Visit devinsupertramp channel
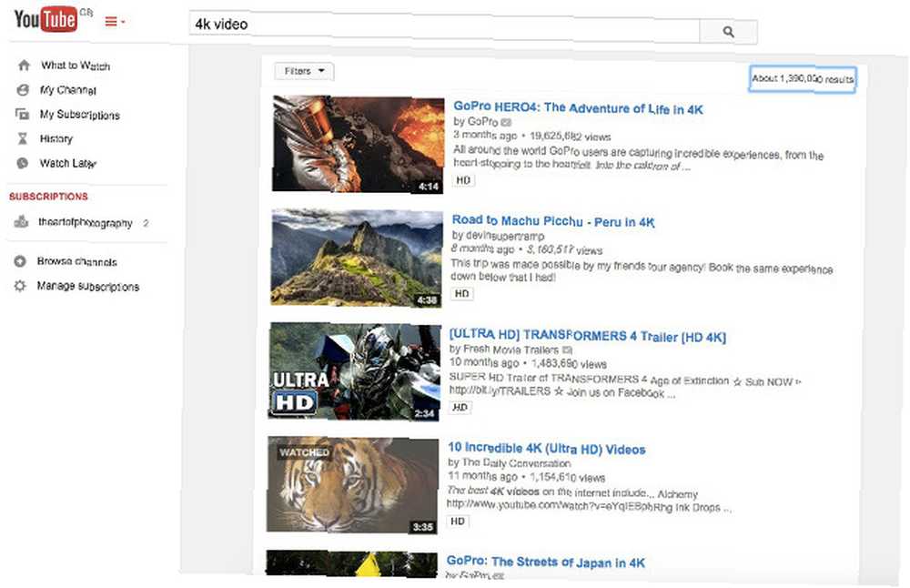This screenshot has height=588, width=910. coord(505,236)
